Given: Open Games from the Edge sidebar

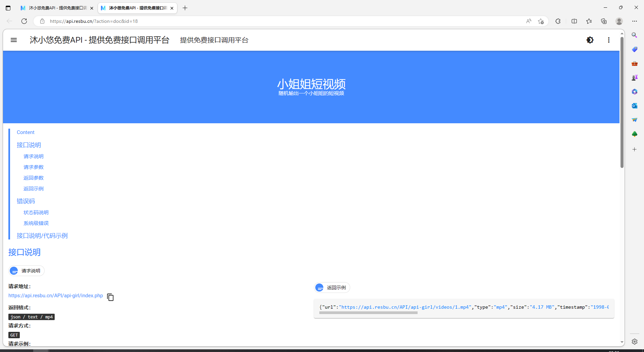Looking at the screenshot, I should pos(634,78).
